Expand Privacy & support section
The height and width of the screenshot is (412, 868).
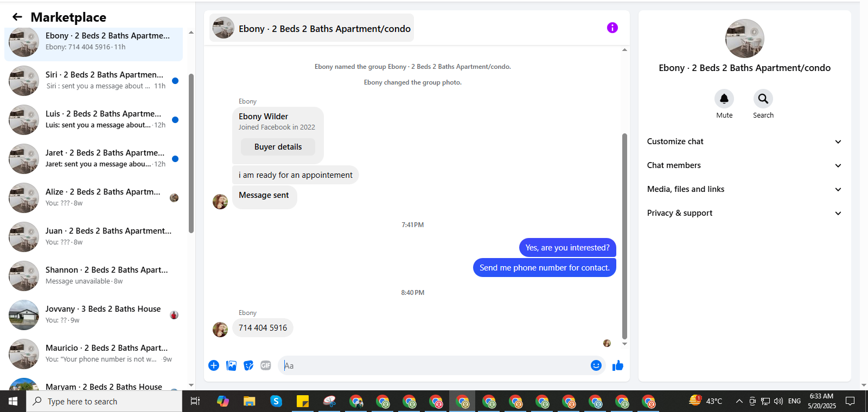coord(744,213)
